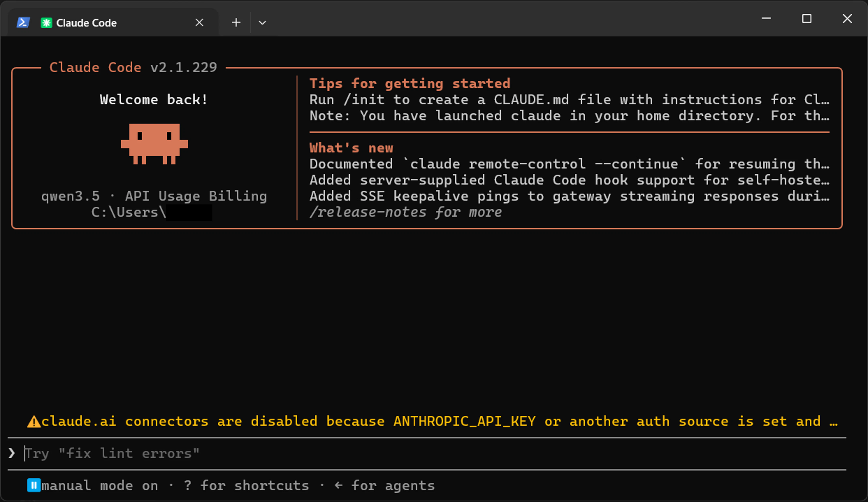Image resolution: width=868 pixels, height=502 pixels.
Task: Click the "Documented claude remote-control --continue" line
Action: tap(569, 164)
